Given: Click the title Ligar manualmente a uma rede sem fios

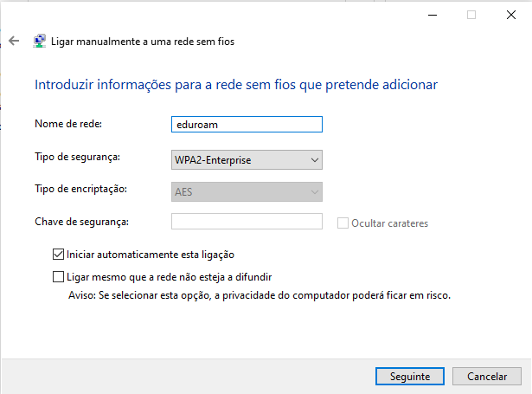Looking at the screenshot, I should pyautogui.click(x=143, y=42).
